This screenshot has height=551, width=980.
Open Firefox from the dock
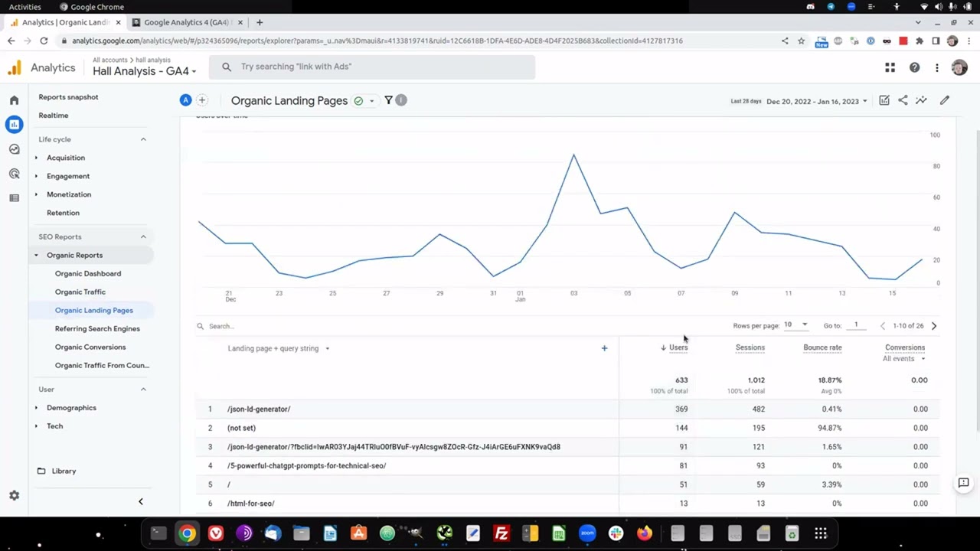tap(645, 533)
